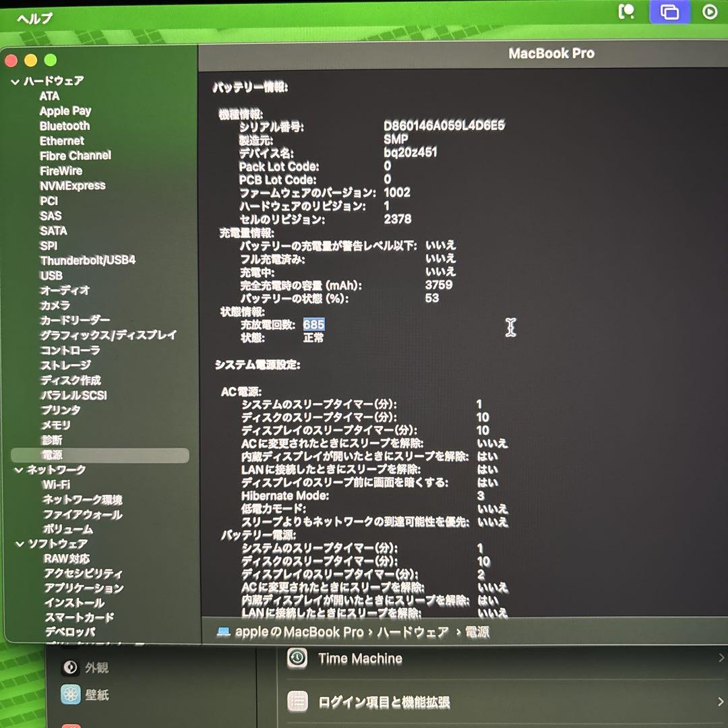Select Ethernet in the sidebar
The height and width of the screenshot is (728, 728).
(x=62, y=141)
